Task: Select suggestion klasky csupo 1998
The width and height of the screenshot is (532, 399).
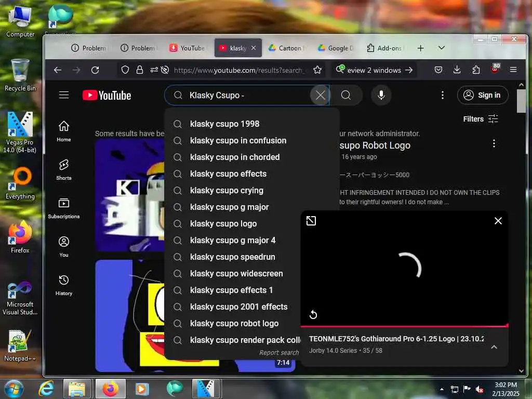Action: (x=252, y=124)
